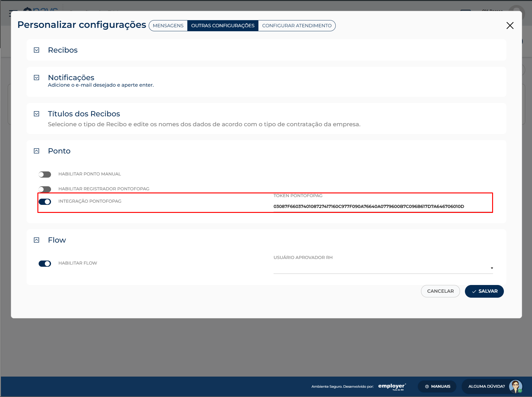Viewport: 532px width, 397px height.
Task: Open Configurar Atendimento tab
Action: pos(297,26)
